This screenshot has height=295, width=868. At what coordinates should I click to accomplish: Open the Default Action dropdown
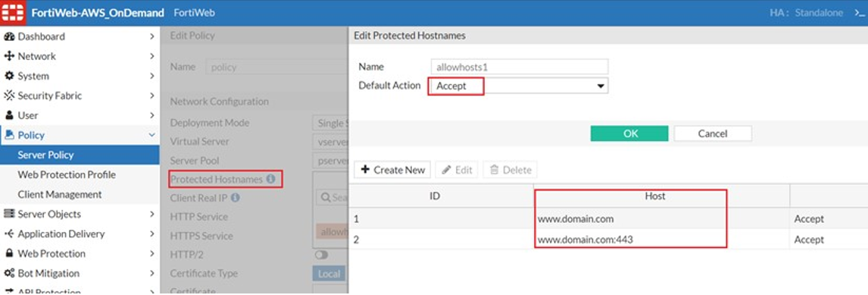pyautogui.click(x=519, y=86)
